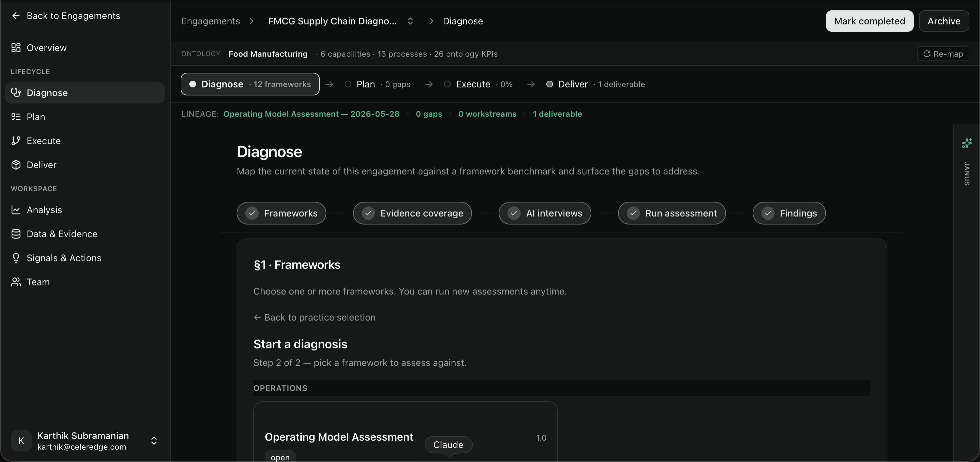The height and width of the screenshot is (462, 980).
Task: Click Operating Model Assessment lineage link
Action: pos(311,114)
